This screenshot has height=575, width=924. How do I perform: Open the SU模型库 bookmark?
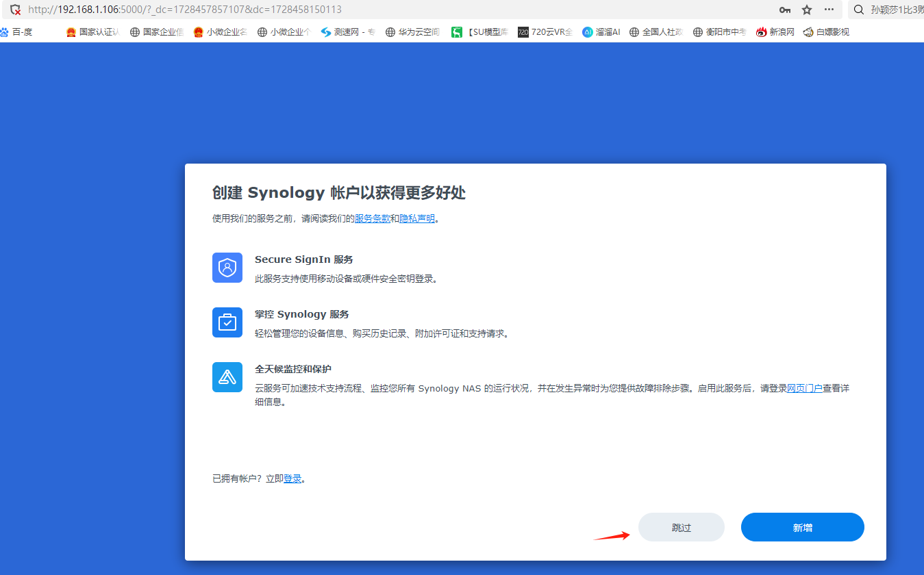click(x=479, y=31)
